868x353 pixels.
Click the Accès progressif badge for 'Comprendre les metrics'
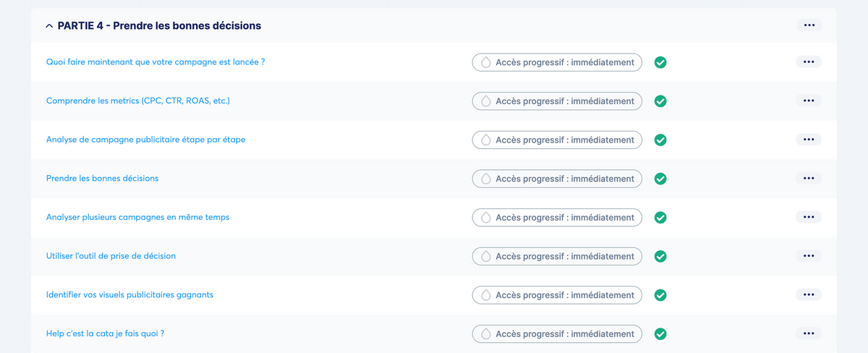(557, 101)
